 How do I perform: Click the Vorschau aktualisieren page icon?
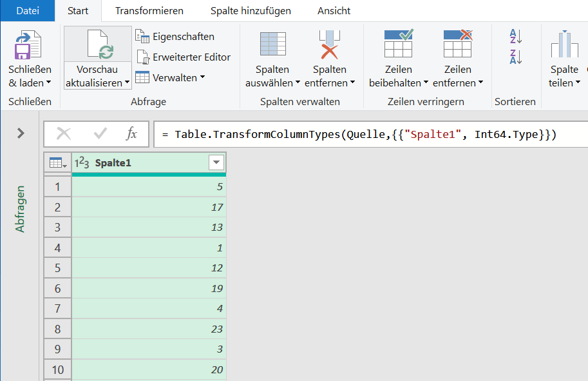point(100,44)
